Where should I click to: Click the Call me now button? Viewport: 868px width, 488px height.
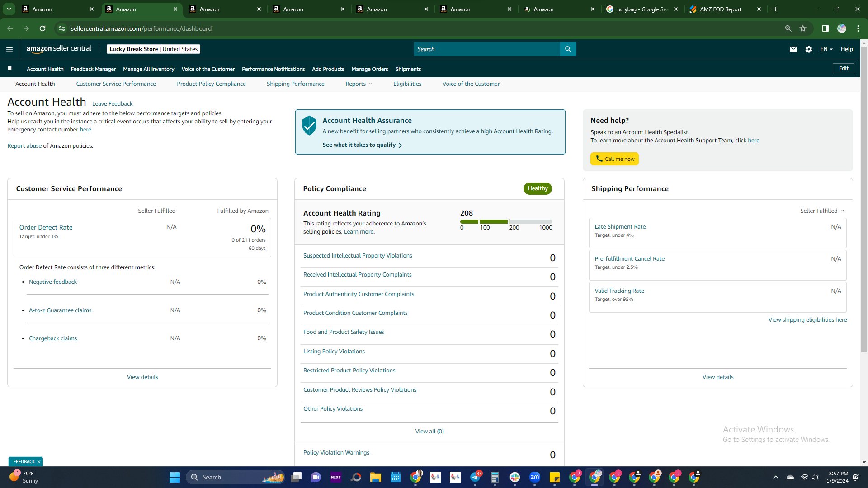pos(614,159)
